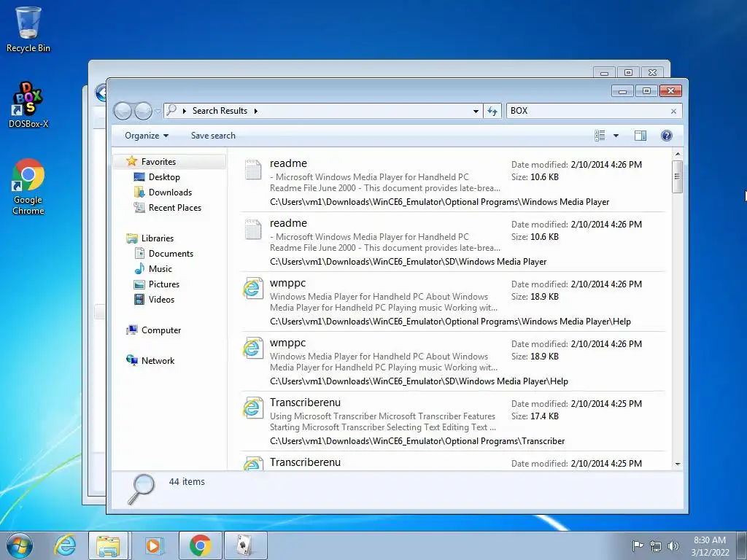Viewport: 747px width, 560px height.
Task: Click the scroll up arrow of results list
Action: click(x=678, y=155)
